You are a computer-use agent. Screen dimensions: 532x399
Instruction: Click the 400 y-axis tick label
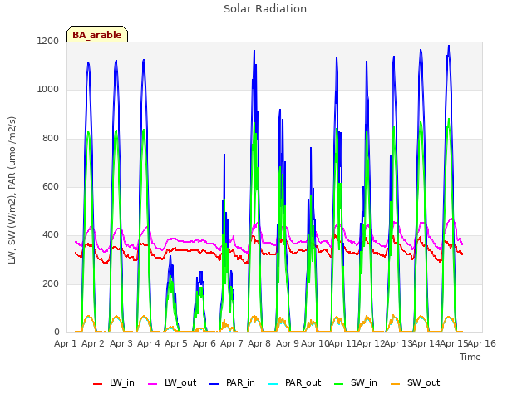click(51, 235)
